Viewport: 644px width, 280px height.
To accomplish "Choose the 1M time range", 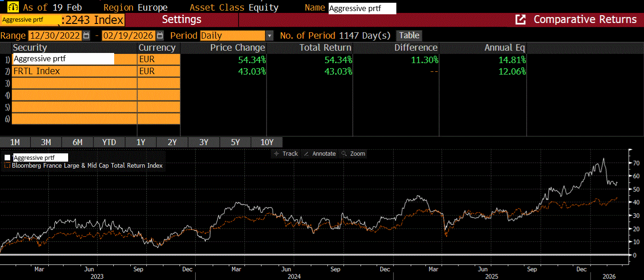I will (x=15, y=142).
